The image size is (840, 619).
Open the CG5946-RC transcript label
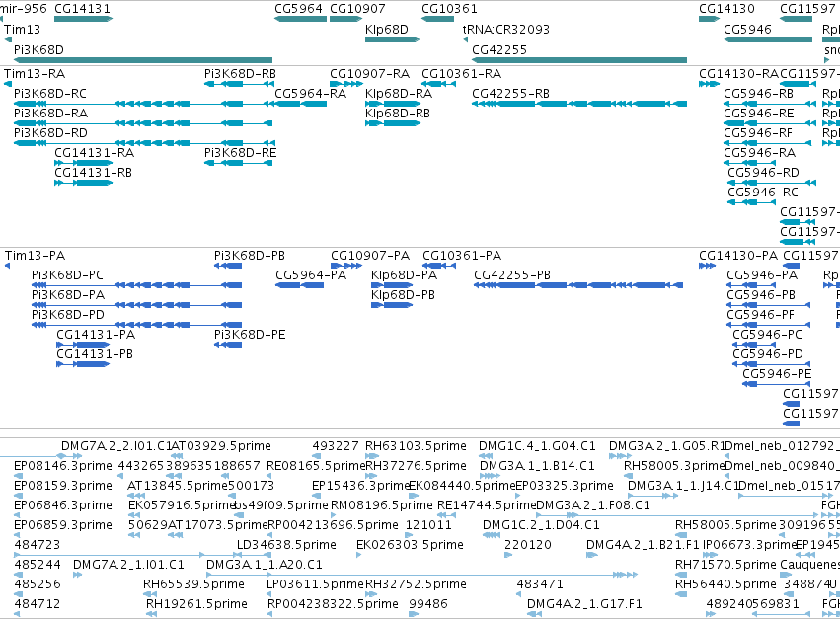point(763,193)
